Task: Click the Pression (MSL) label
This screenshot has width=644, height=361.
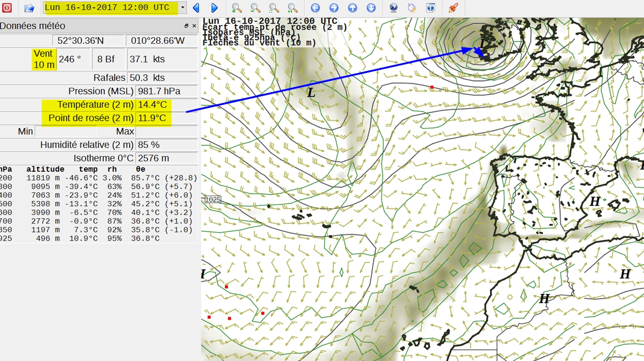Action: click(x=101, y=91)
